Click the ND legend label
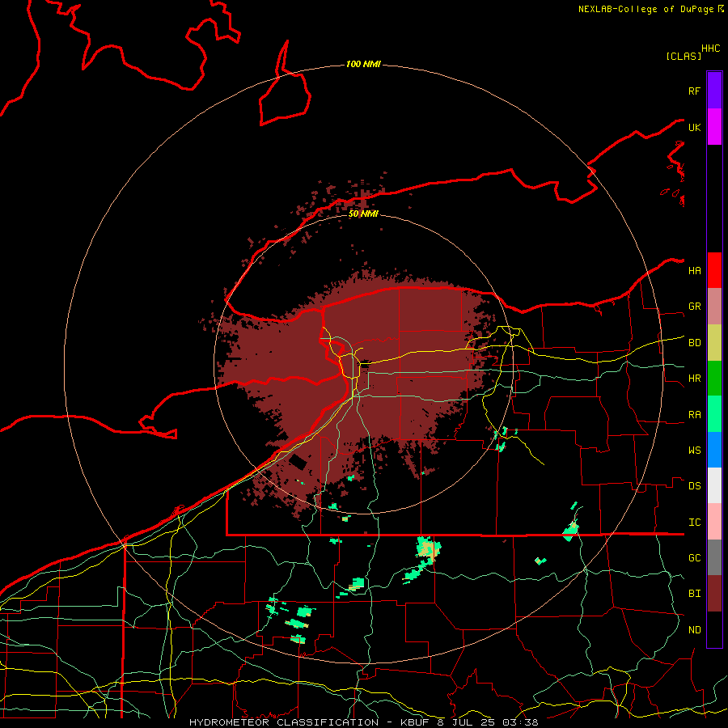The image size is (728, 728). 694,630
